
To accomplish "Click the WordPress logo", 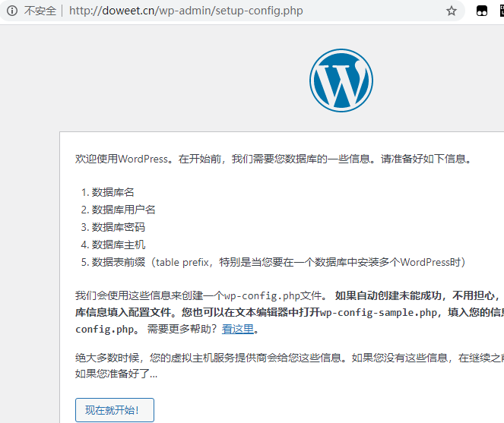I will click(341, 80).
